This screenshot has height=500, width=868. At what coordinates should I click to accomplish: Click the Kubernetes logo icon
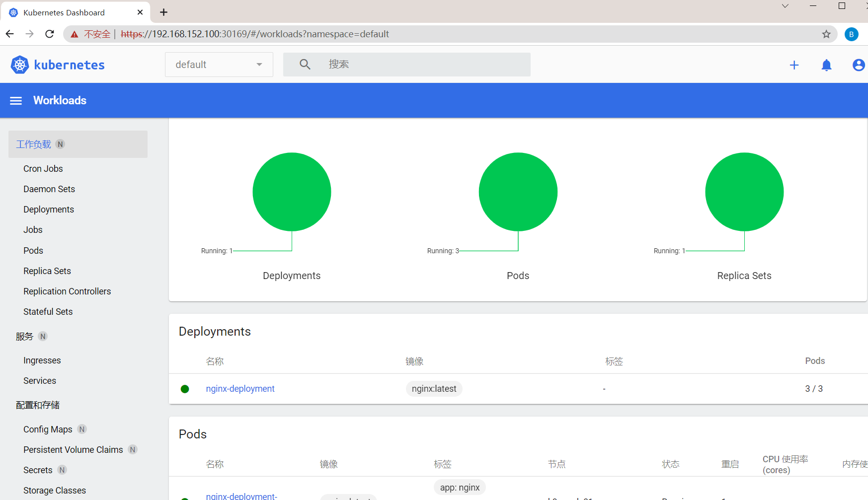tap(20, 65)
